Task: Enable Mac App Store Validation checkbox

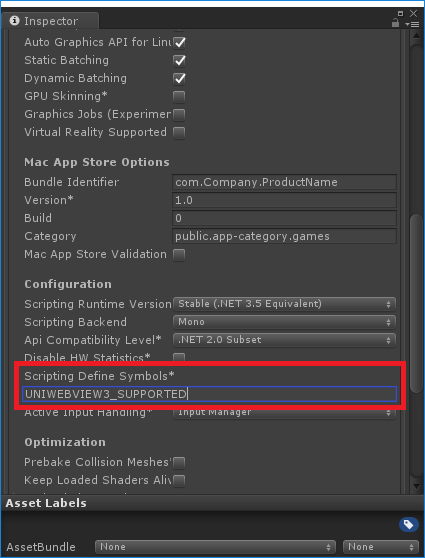Action: tap(179, 255)
